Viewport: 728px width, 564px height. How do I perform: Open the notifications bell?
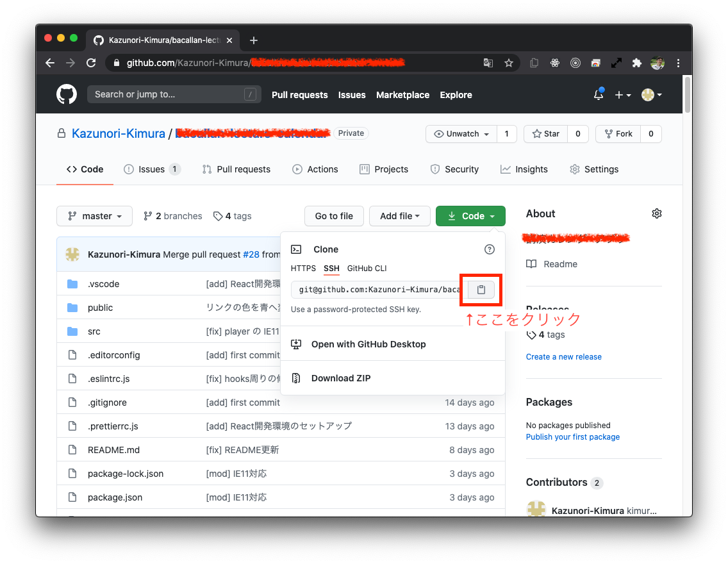pyautogui.click(x=599, y=94)
